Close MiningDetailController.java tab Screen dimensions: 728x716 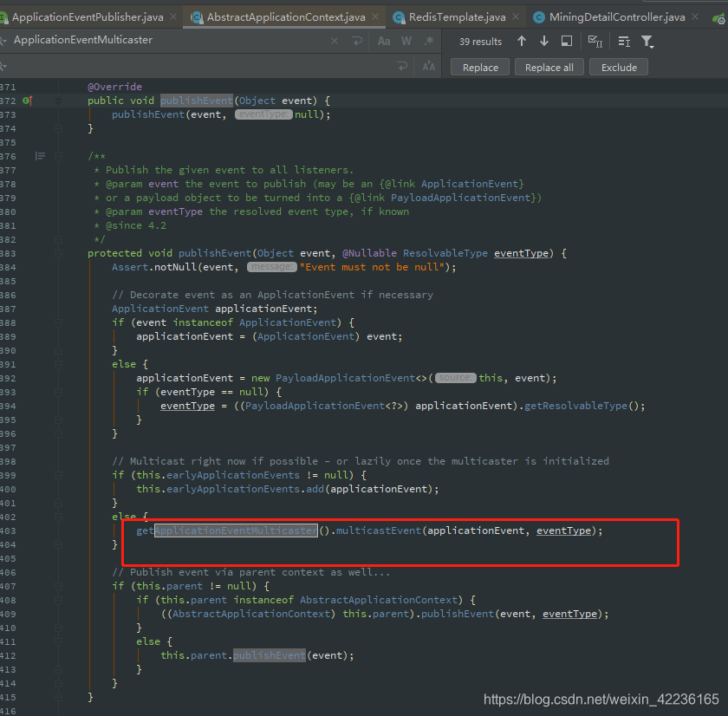click(x=695, y=16)
